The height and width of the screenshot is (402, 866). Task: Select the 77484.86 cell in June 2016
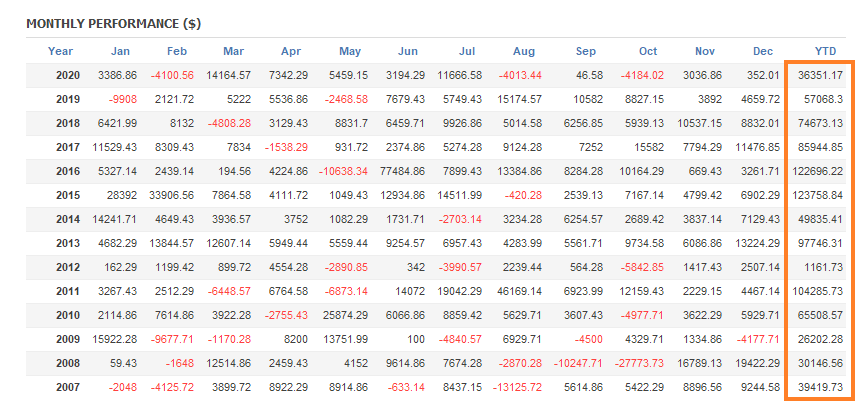[404, 171]
